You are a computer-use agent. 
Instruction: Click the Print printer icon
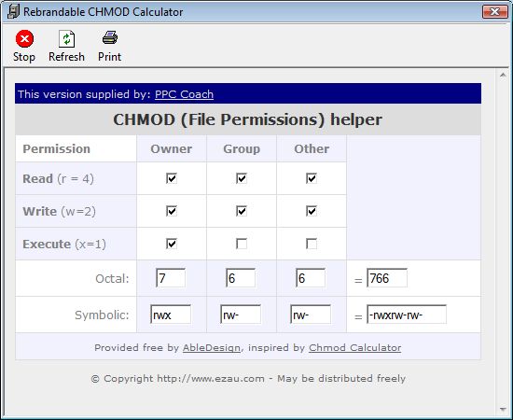click(110, 37)
